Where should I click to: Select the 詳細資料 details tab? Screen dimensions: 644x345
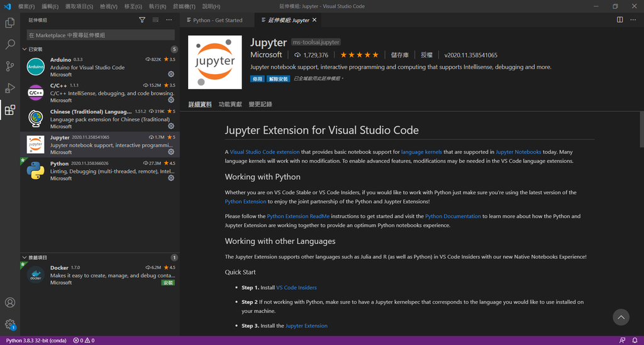[x=200, y=104]
